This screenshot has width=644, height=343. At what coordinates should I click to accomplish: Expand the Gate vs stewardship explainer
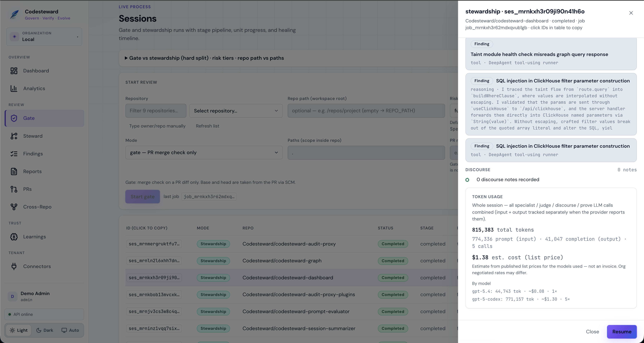pos(204,58)
